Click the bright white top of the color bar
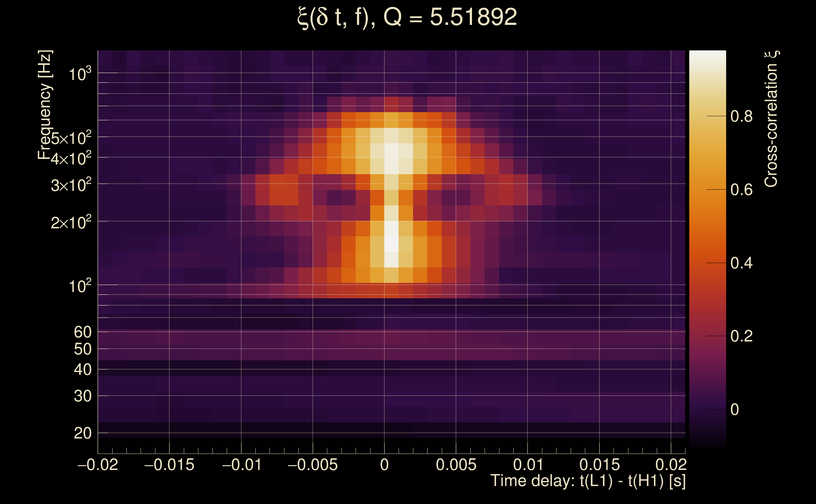The image size is (816, 504). pyautogui.click(x=708, y=58)
